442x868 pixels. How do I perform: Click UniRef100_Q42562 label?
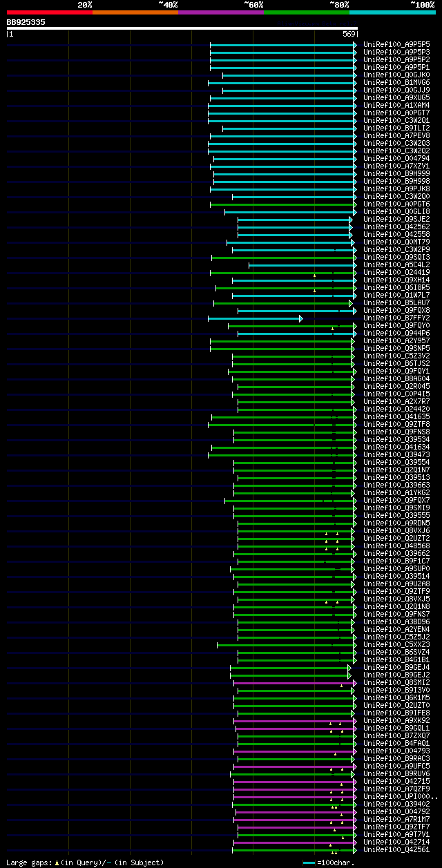tap(396, 226)
